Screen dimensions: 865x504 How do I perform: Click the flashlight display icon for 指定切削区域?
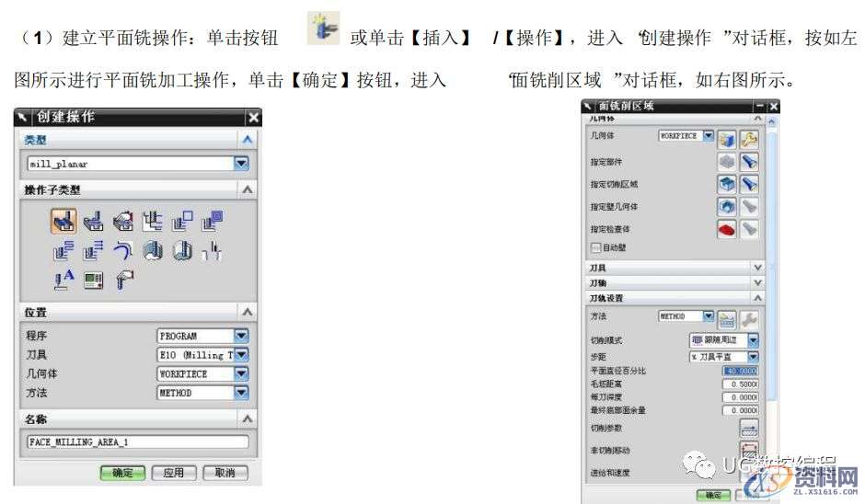tap(749, 184)
